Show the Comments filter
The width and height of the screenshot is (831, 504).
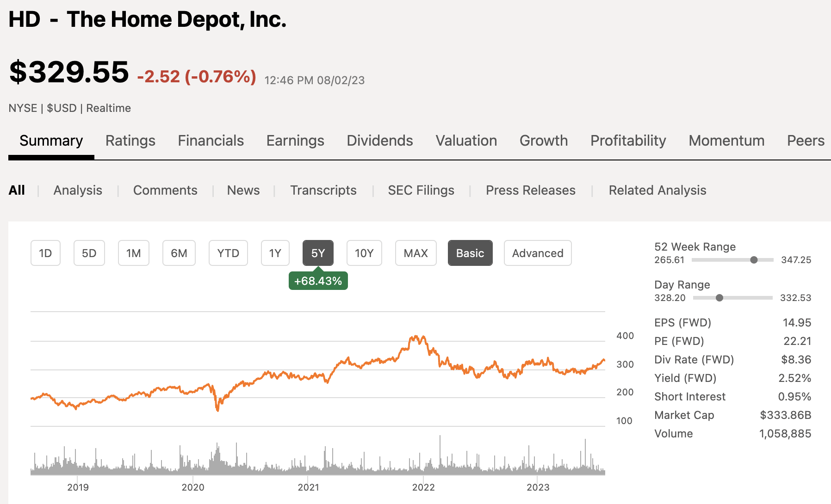click(165, 190)
